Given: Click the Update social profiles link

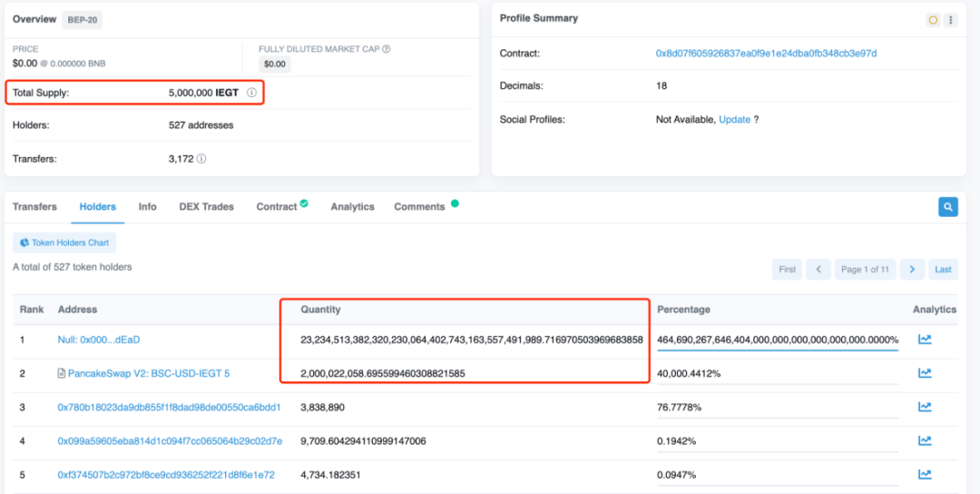Looking at the screenshot, I should [x=734, y=120].
